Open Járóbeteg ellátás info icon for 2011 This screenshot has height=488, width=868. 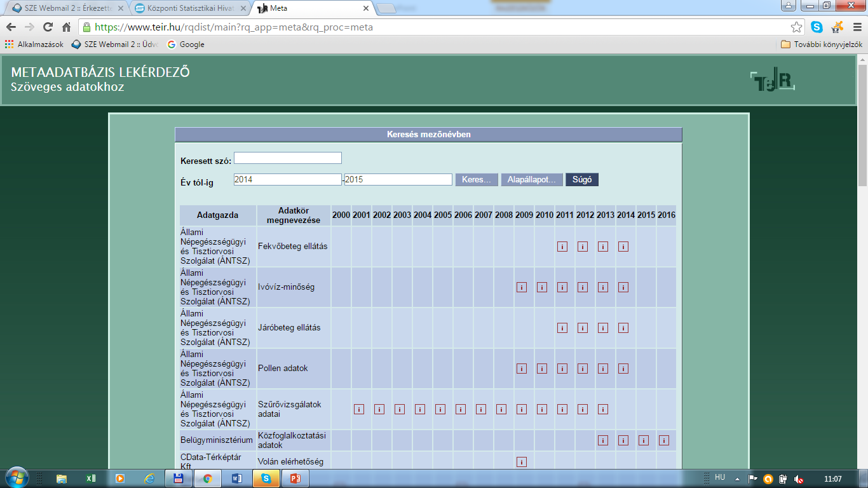pyautogui.click(x=562, y=328)
